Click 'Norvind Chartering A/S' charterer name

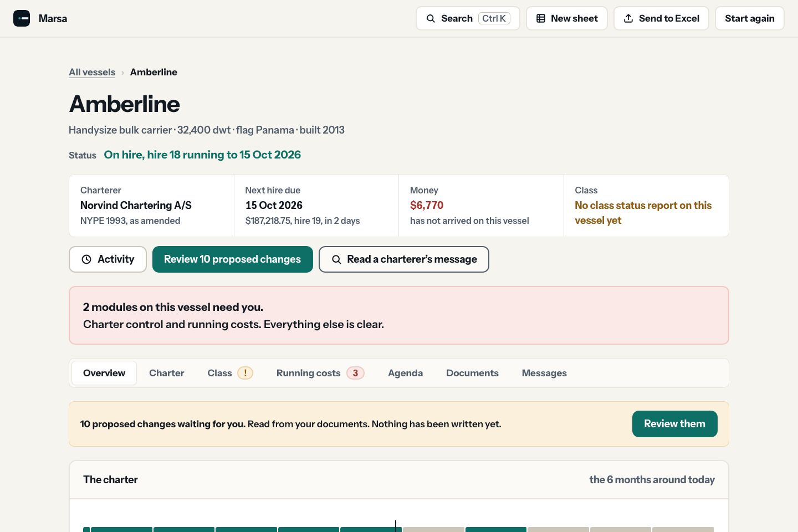[136, 205]
